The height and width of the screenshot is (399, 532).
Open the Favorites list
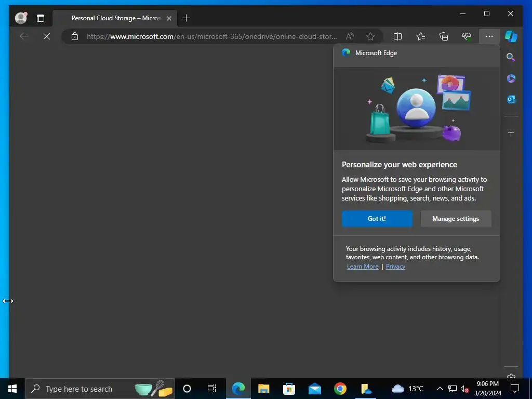[x=421, y=36]
